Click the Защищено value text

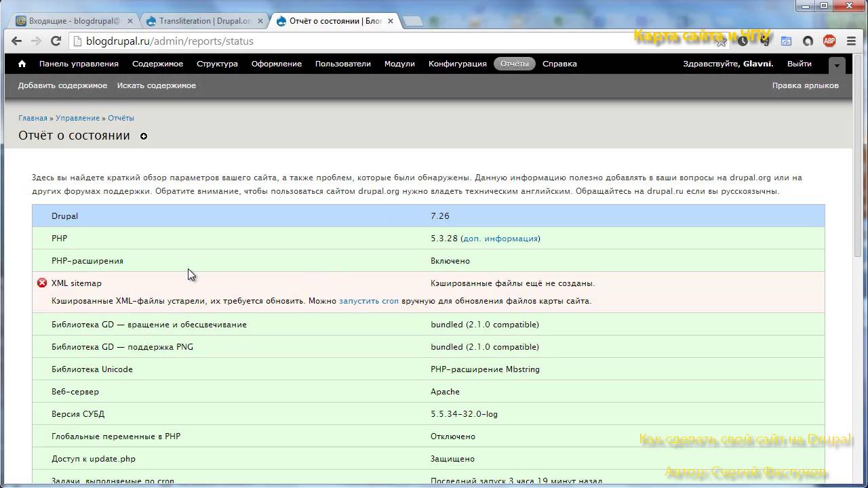pos(452,459)
